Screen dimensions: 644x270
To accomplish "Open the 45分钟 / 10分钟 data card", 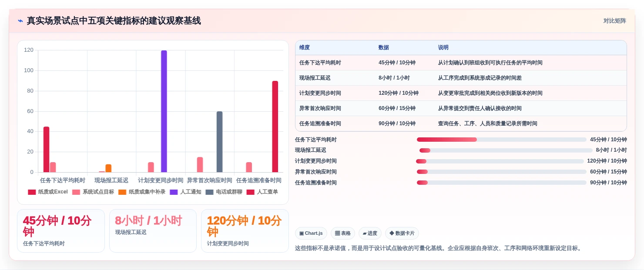I will pos(61,231).
